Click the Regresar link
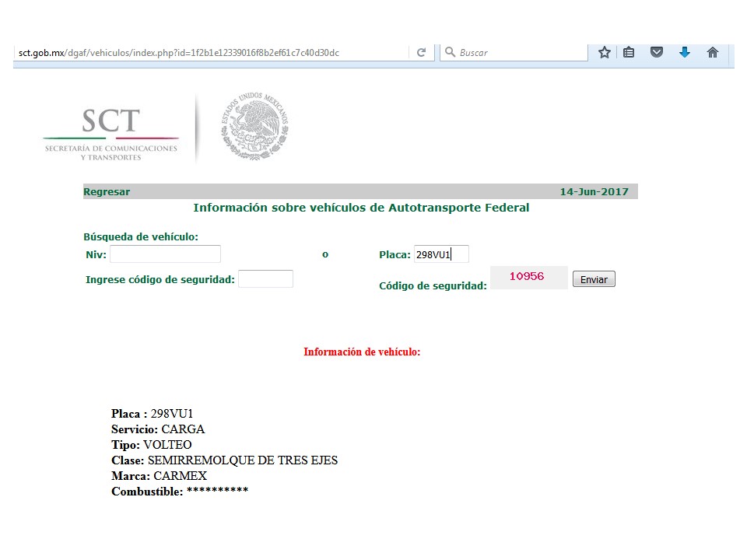747x560 pixels. (x=107, y=192)
